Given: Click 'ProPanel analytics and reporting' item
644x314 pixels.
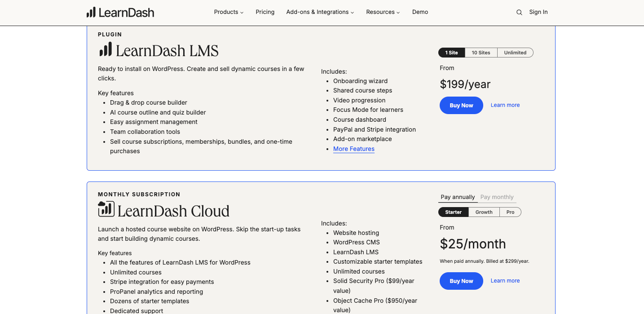Looking at the screenshot, I should (156, 292).
